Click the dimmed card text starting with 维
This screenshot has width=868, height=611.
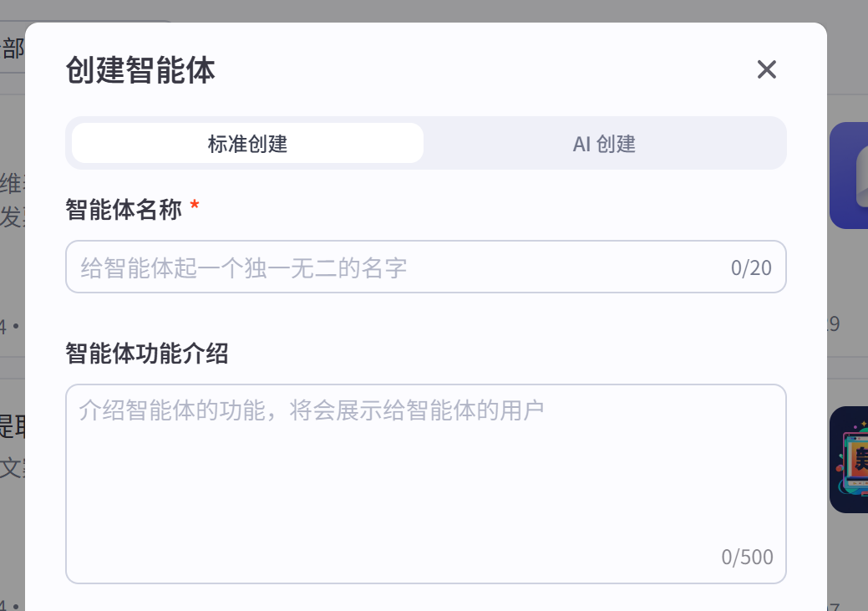coord(12,183)
